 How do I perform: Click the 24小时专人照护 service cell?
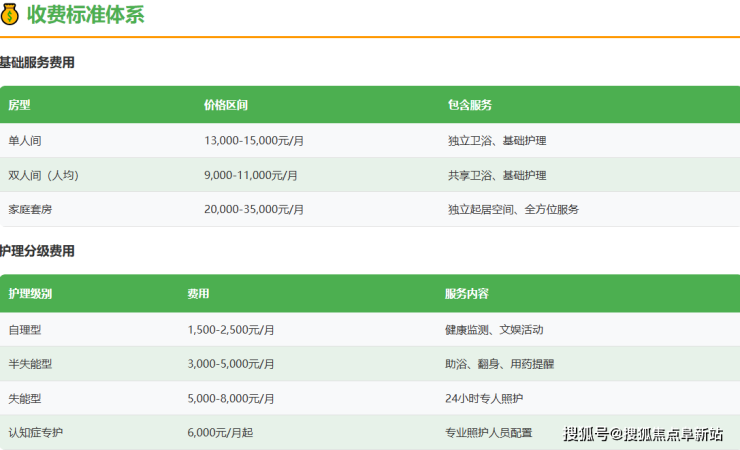point(484,398)
